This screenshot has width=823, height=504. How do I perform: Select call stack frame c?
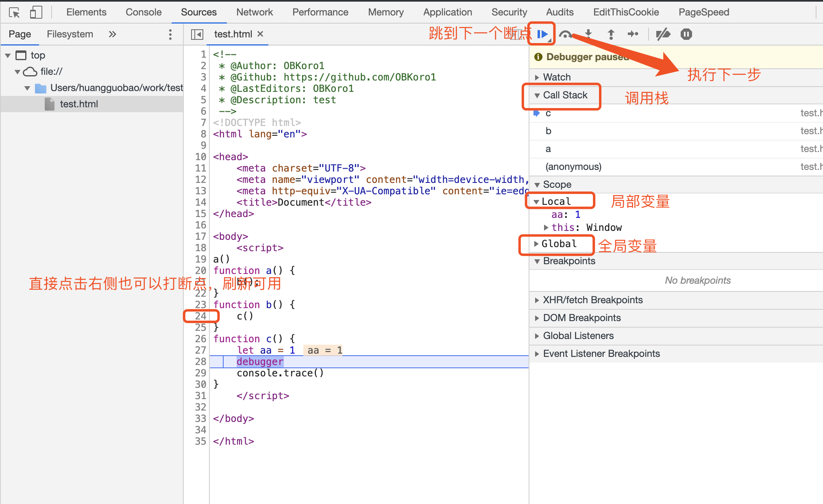coord(676,113)
